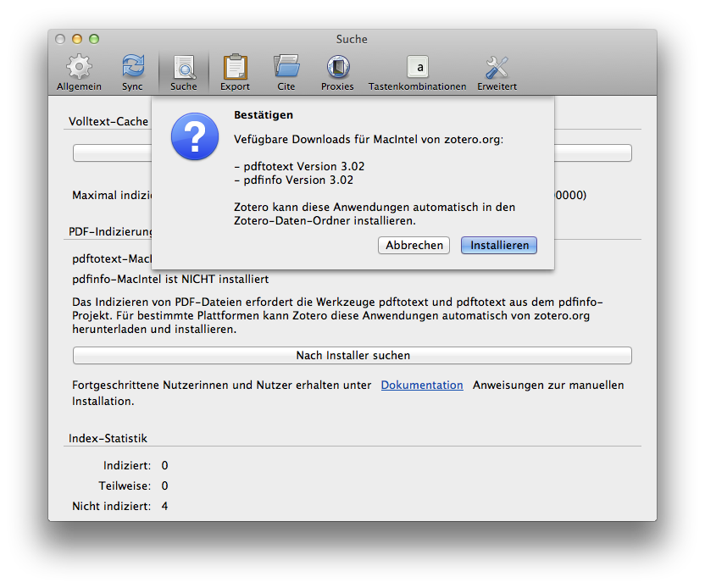
Task: Click the 'Indiziert:' label
Action: (x=127, y=465)
